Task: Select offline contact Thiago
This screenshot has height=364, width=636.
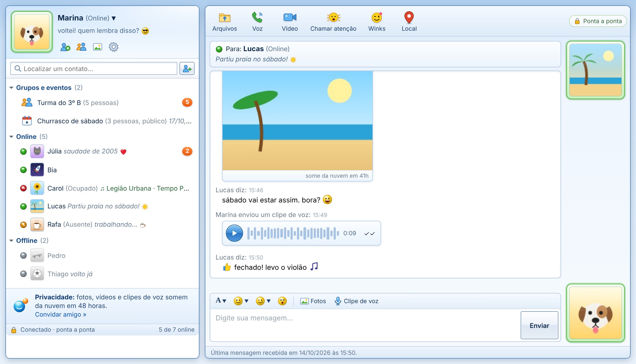Action: (x=102, y=274)
